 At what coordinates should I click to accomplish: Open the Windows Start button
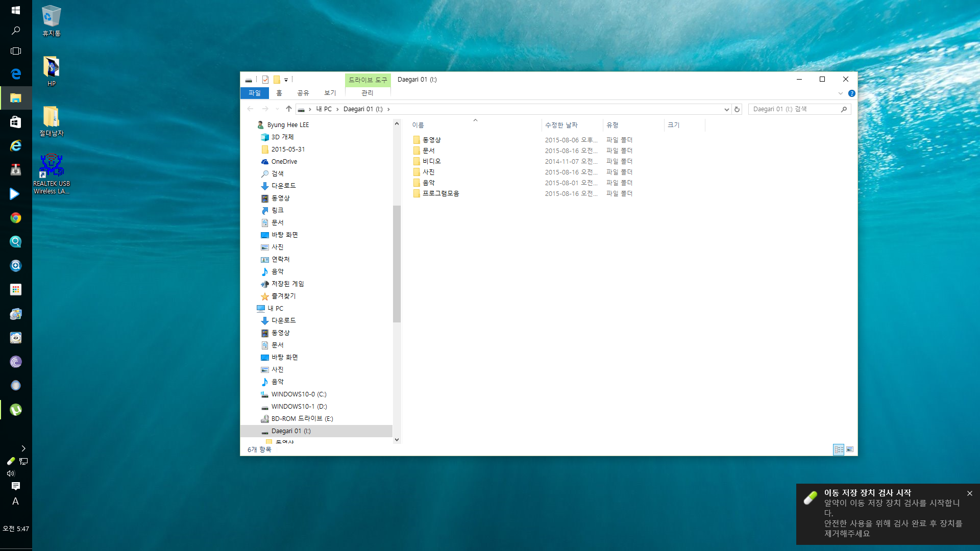tap(16, 10)
